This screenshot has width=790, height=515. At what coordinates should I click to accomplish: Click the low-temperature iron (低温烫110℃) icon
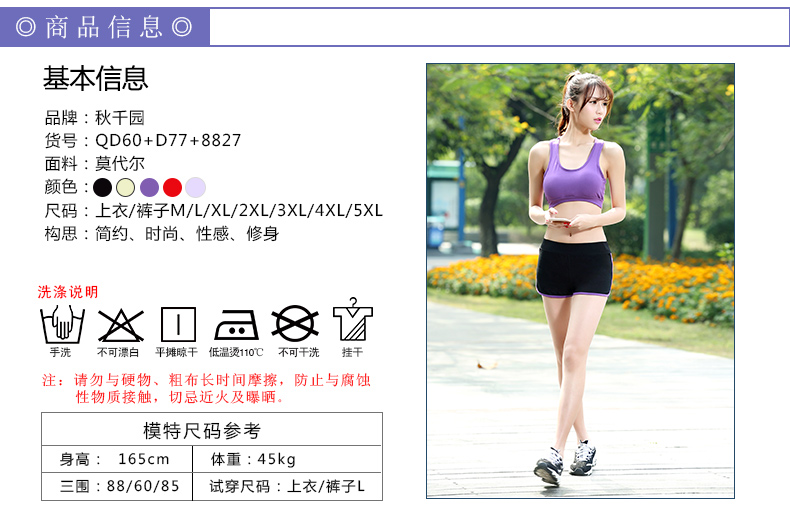(236, 325)
